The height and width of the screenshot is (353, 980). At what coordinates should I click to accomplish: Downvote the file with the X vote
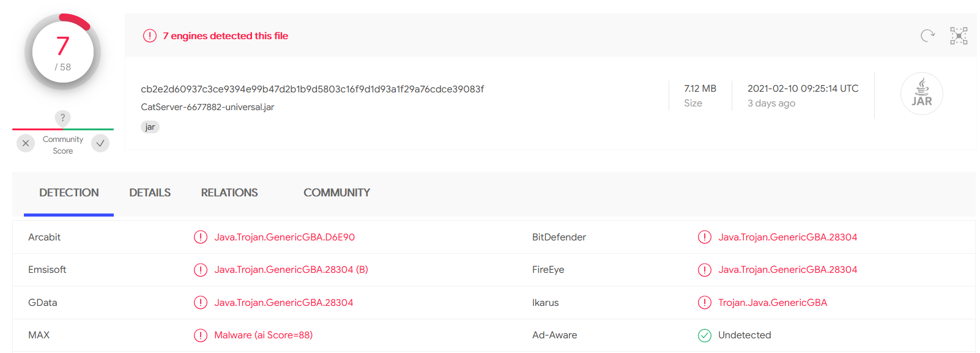point(25,143)
